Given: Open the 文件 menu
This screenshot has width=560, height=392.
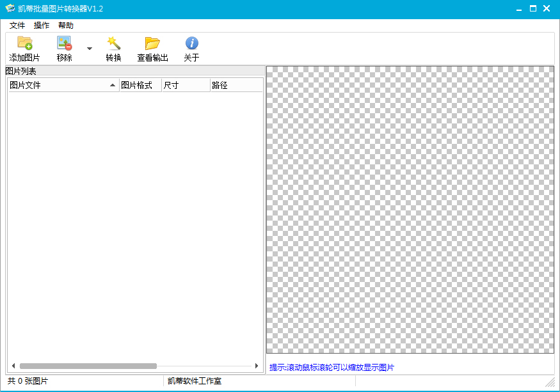Looking at the screenshot, I should point(17,26).
